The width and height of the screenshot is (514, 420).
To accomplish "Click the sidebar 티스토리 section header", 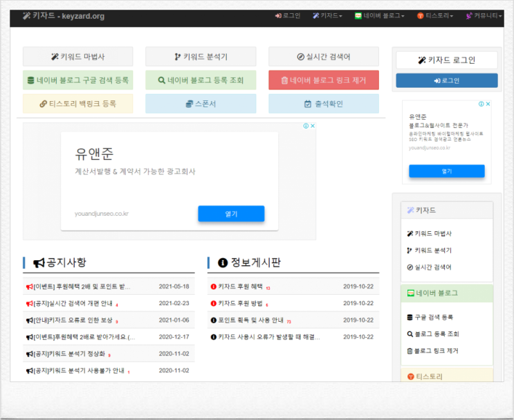I will pyautogui.click(x=447, y=376).
